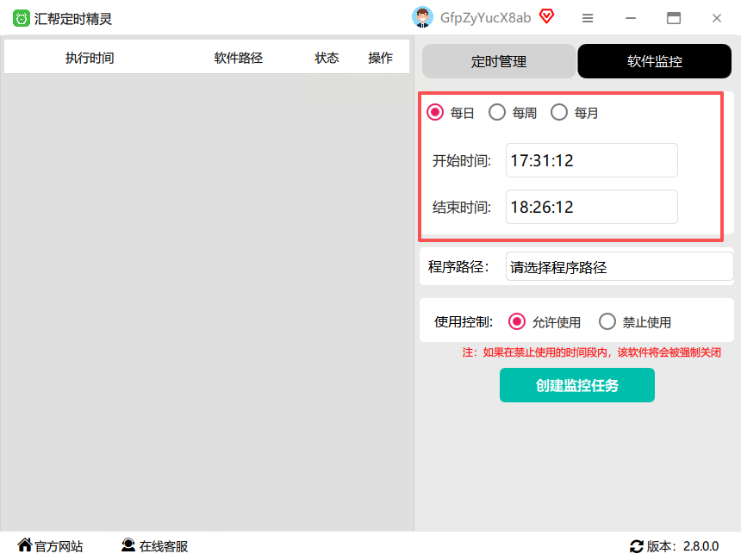Click the refresh icon beside the version

(x=637, y=546)
